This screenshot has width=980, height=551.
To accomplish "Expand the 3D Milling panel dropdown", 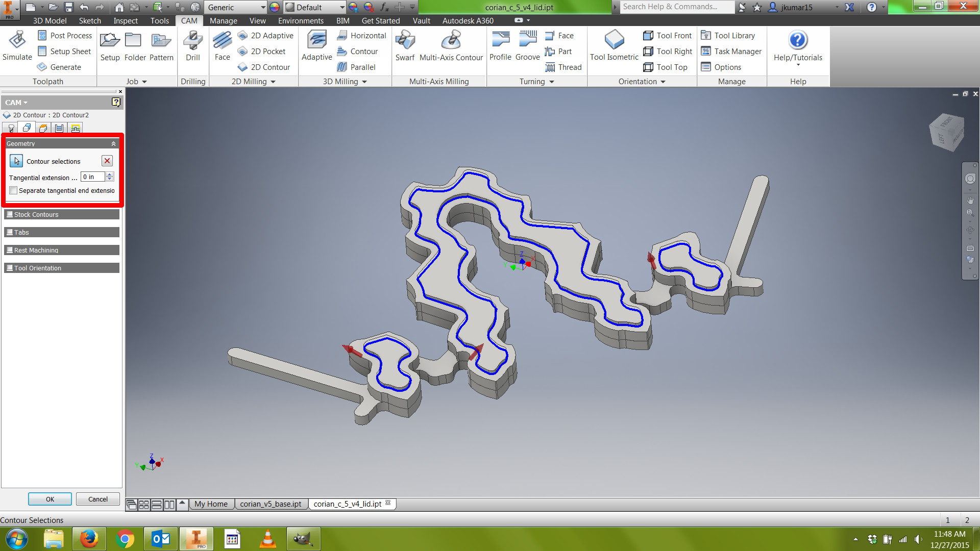I will pyautogui.click(x=345, y=82).
